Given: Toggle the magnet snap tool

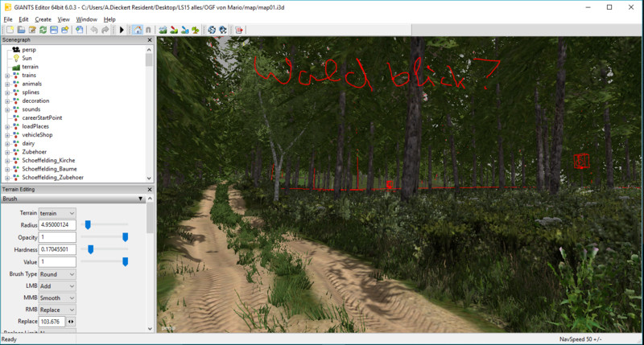Looking at the screenshot, I should click(x=148, y=30).
